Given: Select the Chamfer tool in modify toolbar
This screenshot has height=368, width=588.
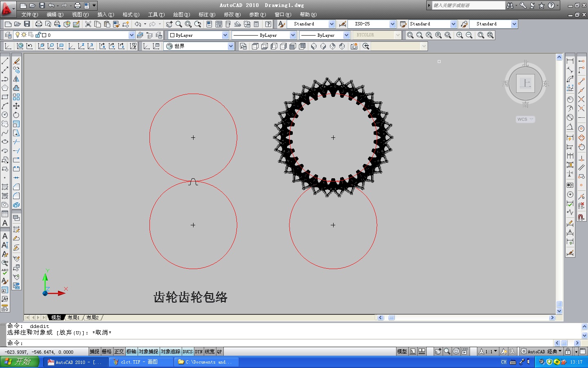Looking at the screenshot, I should 16,187.
